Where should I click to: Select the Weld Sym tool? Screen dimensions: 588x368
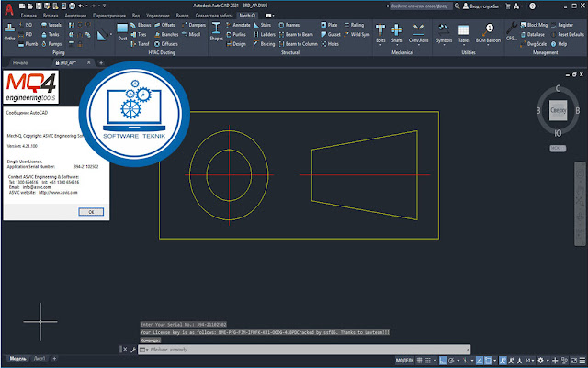point(356,35)
